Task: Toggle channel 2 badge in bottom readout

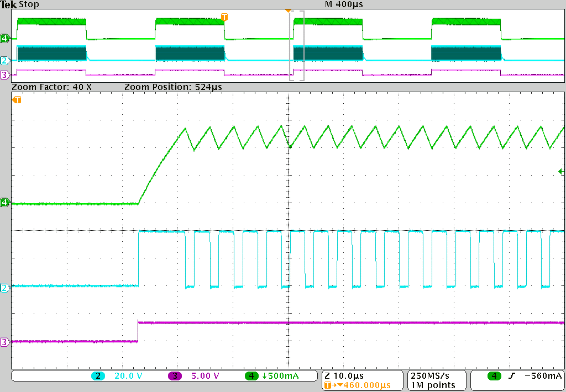Action: tap(98, 376)
